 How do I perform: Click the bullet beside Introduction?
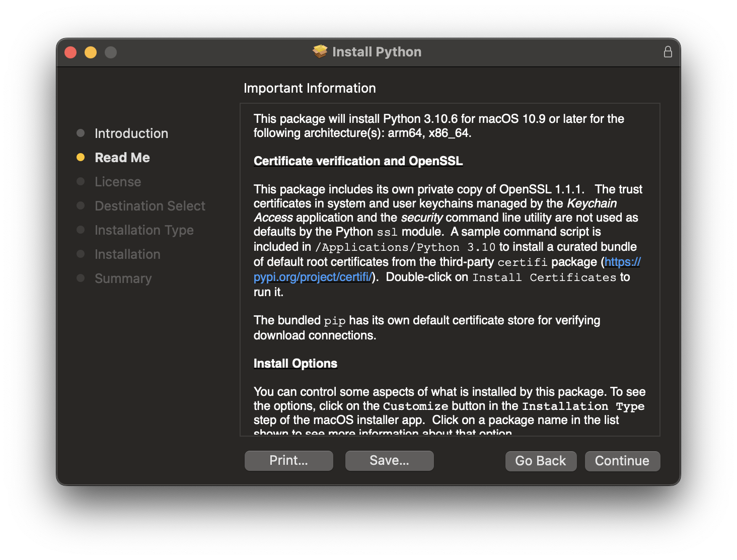(x=81, y=133)
